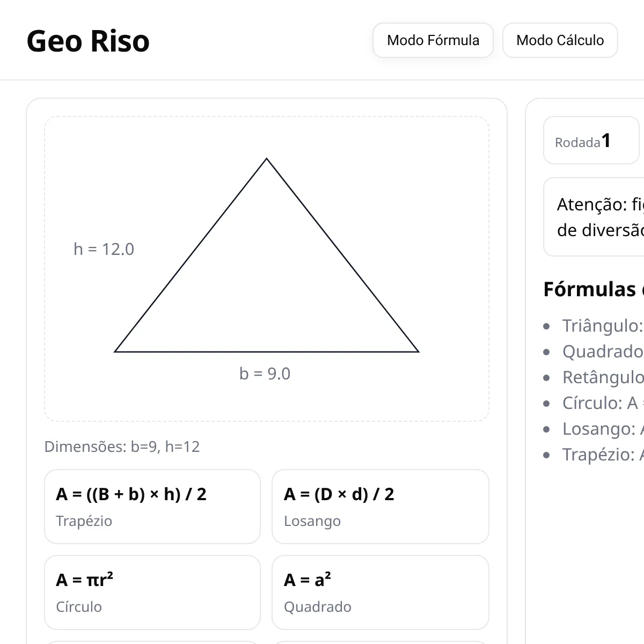Select the Círculo formula A = πr²

pos(152,592)
